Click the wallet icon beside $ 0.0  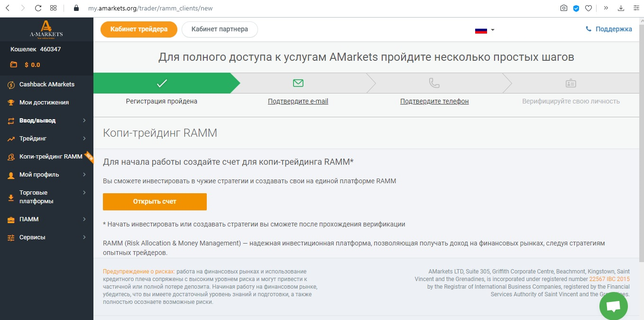click(x=13, y=65)
